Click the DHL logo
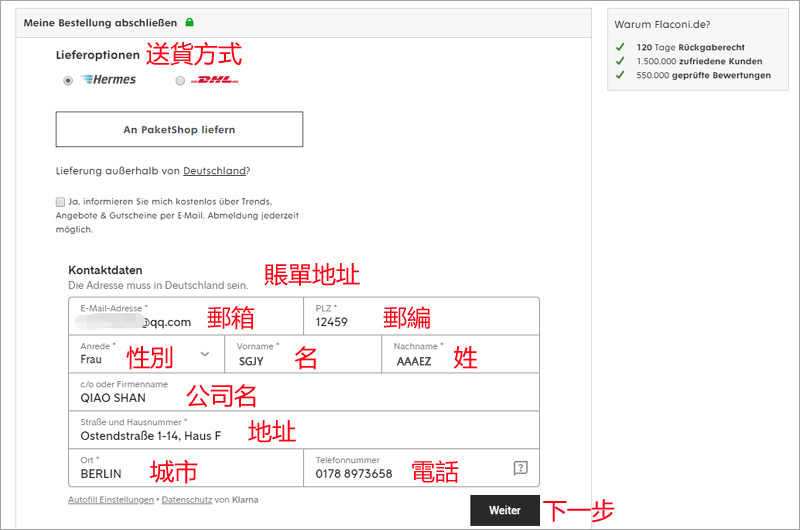This screenshot has width=800, height=530. coord(214,80)
